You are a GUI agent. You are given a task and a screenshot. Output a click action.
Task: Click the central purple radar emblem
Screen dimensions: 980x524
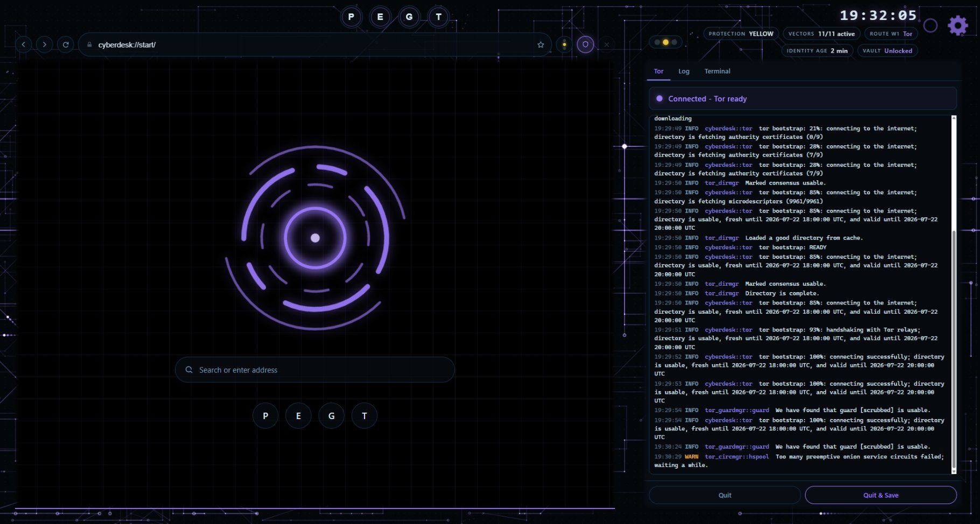tap(315, 238)
